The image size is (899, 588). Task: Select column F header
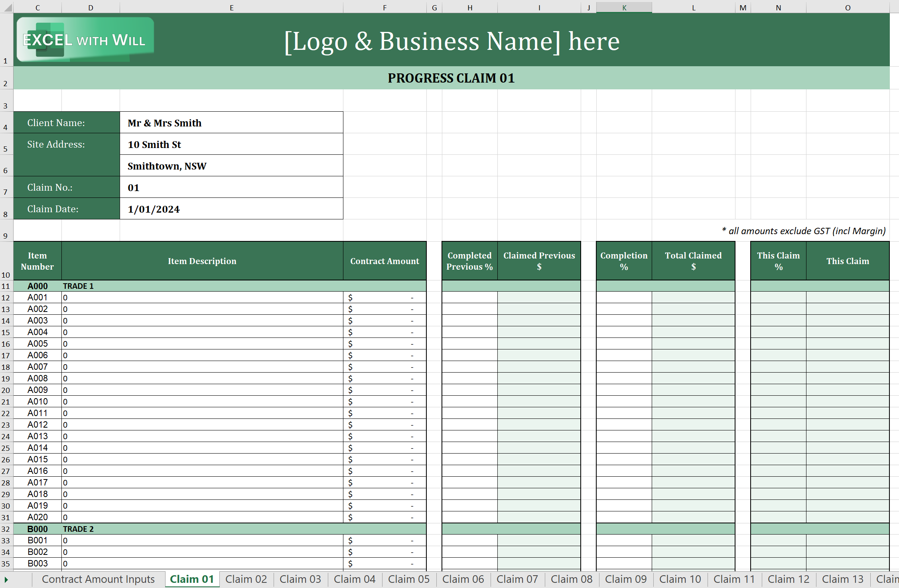click(x=384, y=7)
